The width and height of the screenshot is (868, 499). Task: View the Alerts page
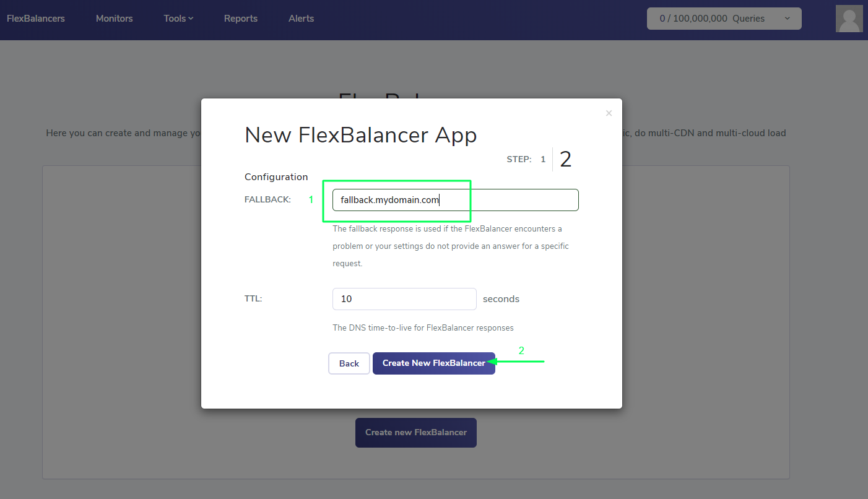[x=301, y=19]
